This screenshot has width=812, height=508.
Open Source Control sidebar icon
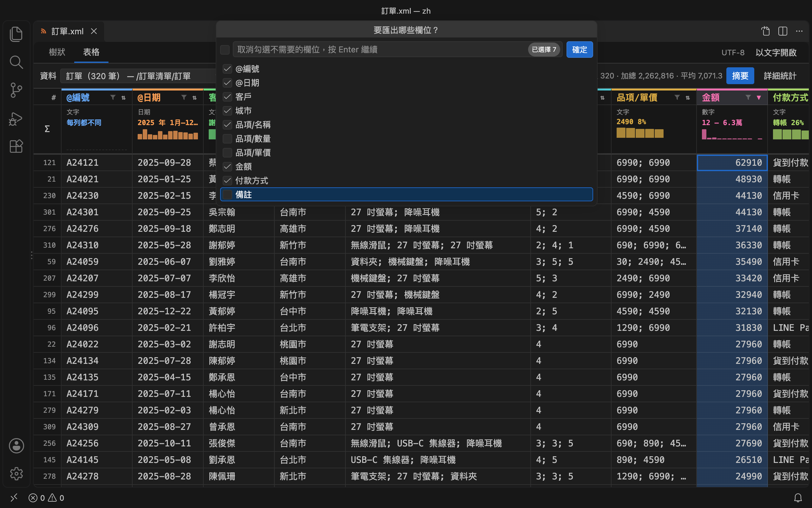click(x=16, y=90)
